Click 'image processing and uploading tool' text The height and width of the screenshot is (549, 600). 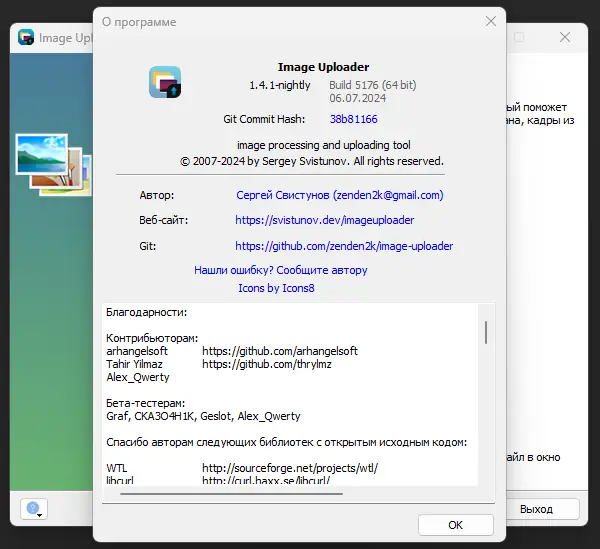click(324, 145)
